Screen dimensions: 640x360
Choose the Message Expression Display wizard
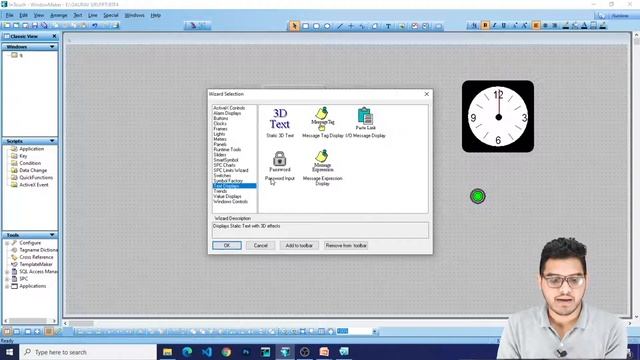click(322, 168)
